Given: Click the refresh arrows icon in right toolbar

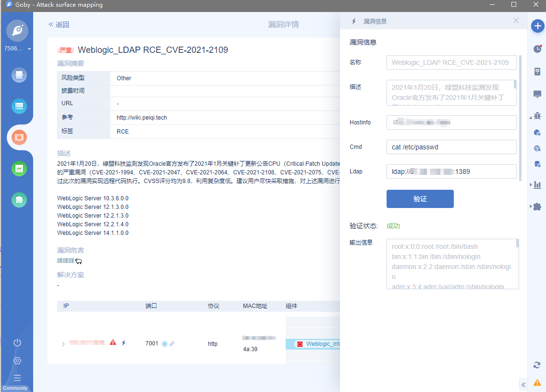Looking at the screenshot, I should 537,365.
